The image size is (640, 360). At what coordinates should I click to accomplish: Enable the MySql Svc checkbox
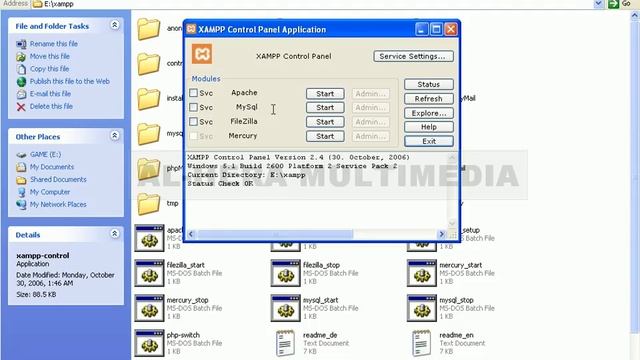point(193,107)
